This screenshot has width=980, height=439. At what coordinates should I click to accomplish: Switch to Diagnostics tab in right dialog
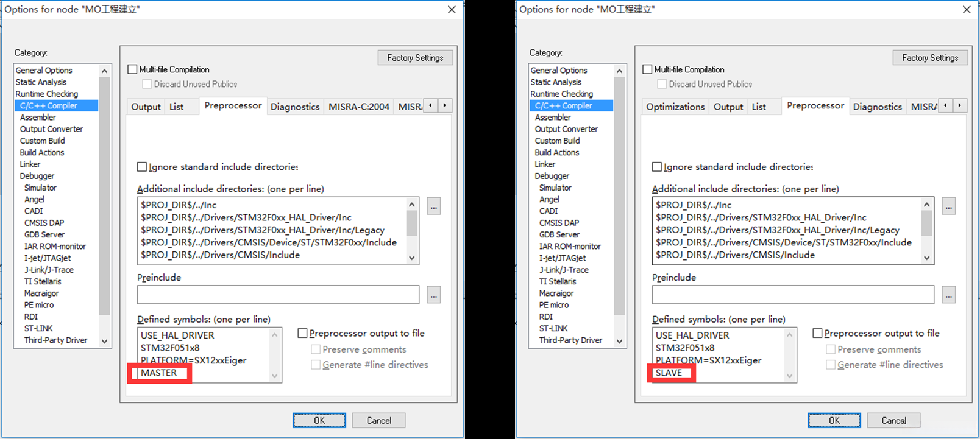(877, 107)
